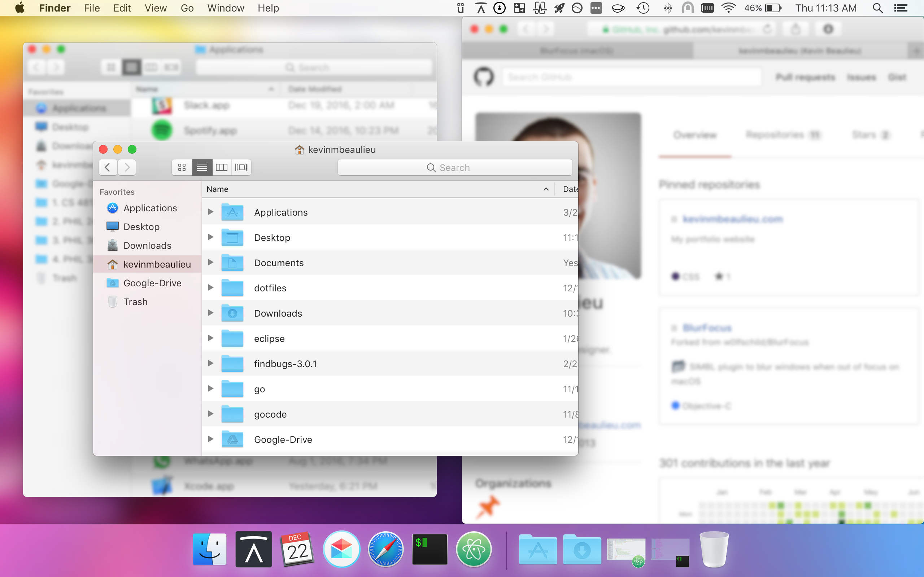Expand the gocode folder disclosure triangle

coord(210,414)
